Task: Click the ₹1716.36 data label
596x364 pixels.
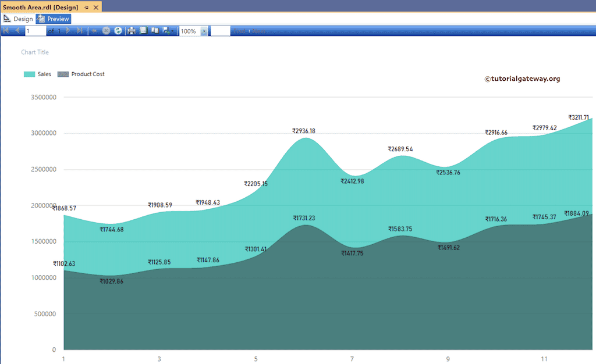Action: click(x=496, y=219)
